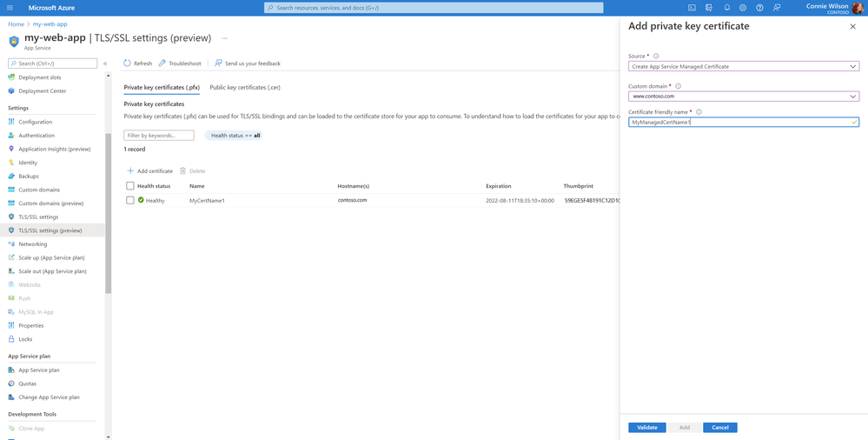This screenshot has width=868, height=440.
Task: Sort by Thumbprint column header
Action: coord(579,186)
